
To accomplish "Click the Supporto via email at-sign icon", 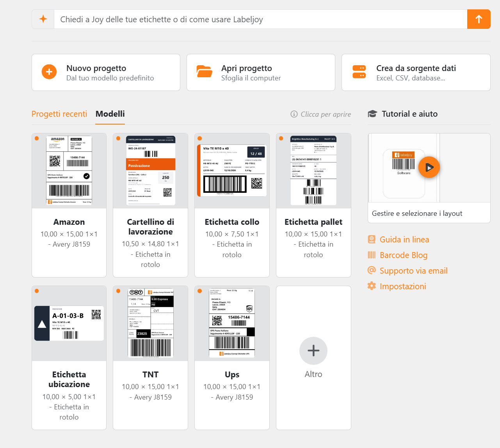I will [372, 270].
